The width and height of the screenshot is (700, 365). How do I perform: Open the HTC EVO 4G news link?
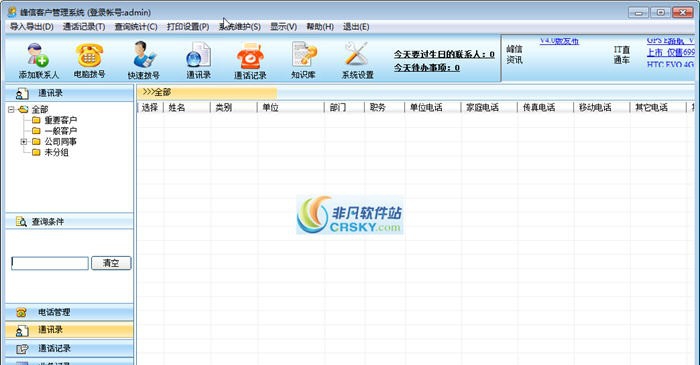[670, 64]
